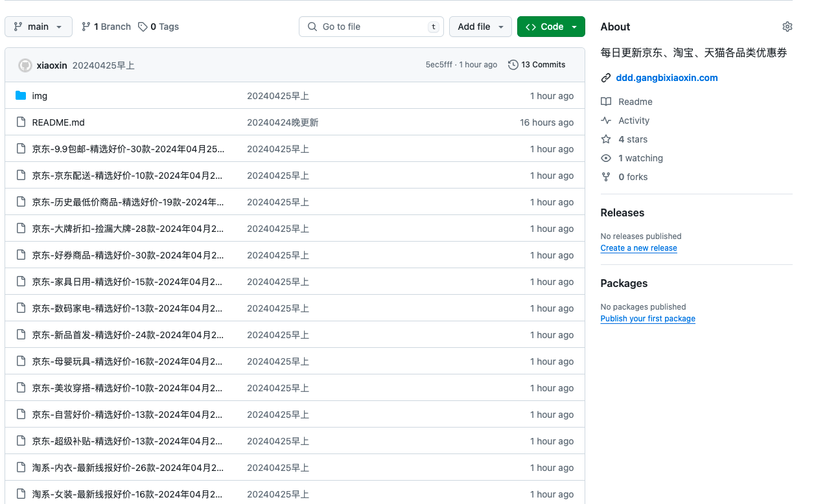Image resolution: width=816 pixels, height=504 pixels.
Task: Click the history clock icon beside 13 Commits
Action: (x=513, y=65)
